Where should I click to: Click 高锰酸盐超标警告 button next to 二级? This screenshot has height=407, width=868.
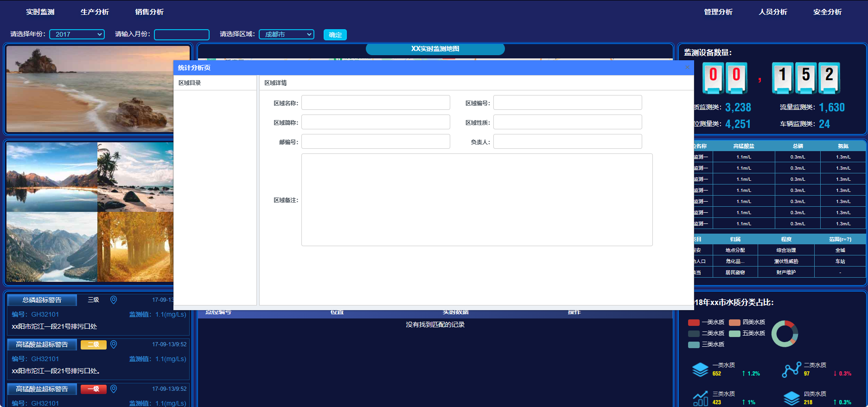[42, 344]
